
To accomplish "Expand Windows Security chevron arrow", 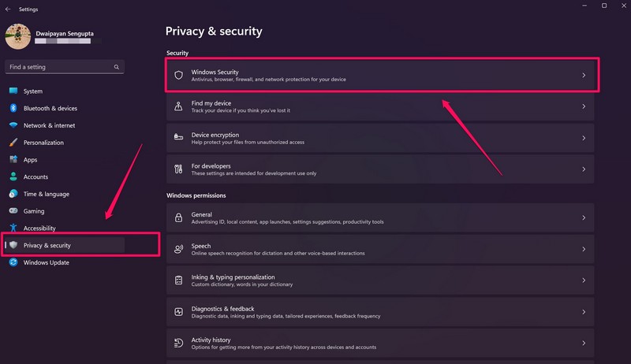I will tap(584, 76).
